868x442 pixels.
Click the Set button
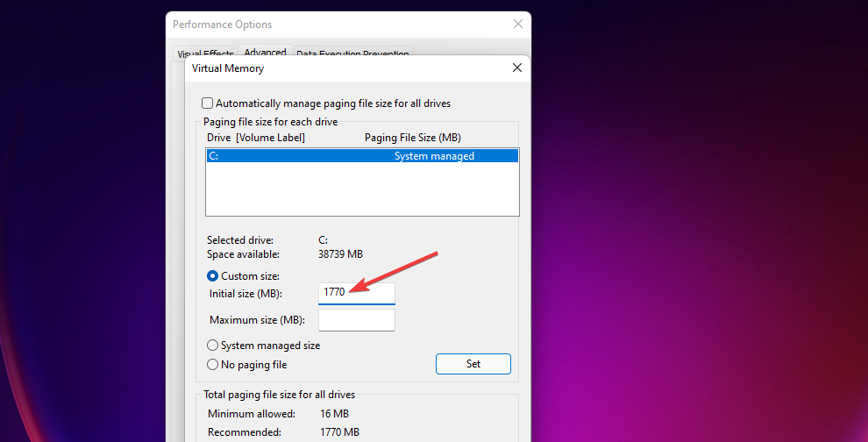pos(473,364)
